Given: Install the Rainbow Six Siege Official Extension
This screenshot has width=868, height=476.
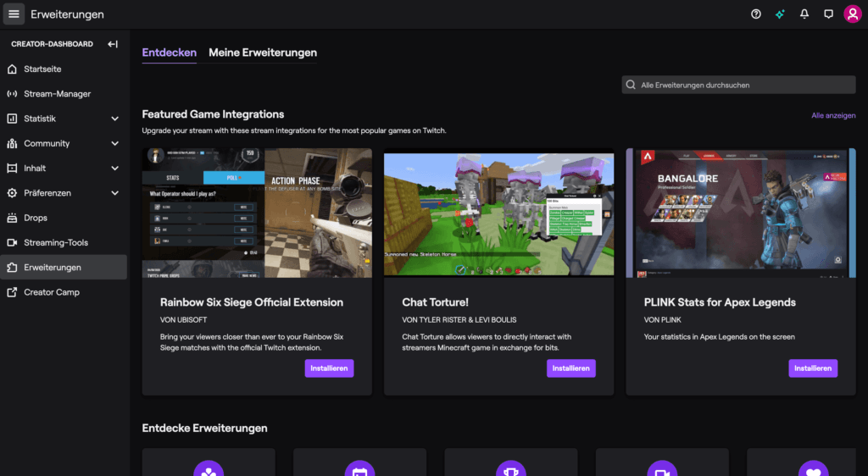Looking at the screenshot, I should click(329, 368).
